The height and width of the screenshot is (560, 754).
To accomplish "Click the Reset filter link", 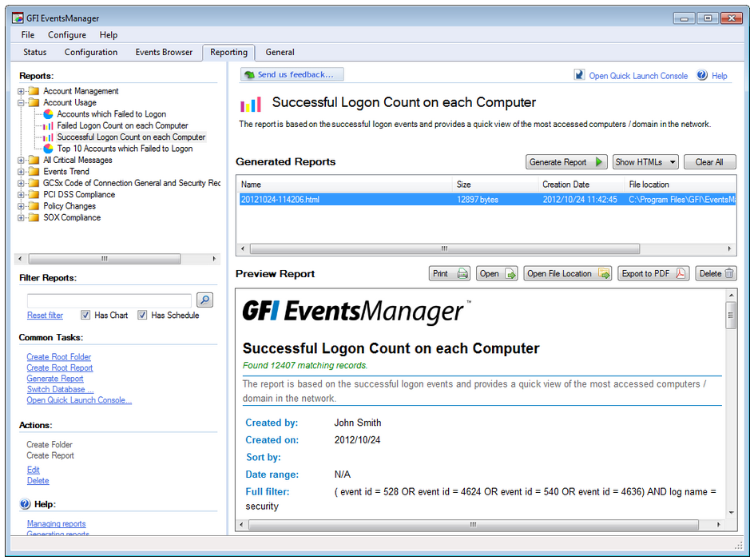I will 45,315.
